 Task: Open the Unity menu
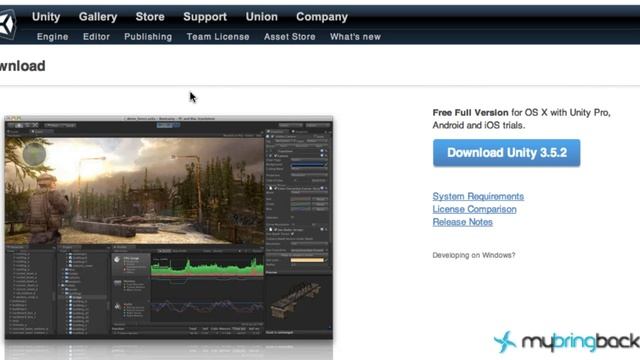coord(46,17)
